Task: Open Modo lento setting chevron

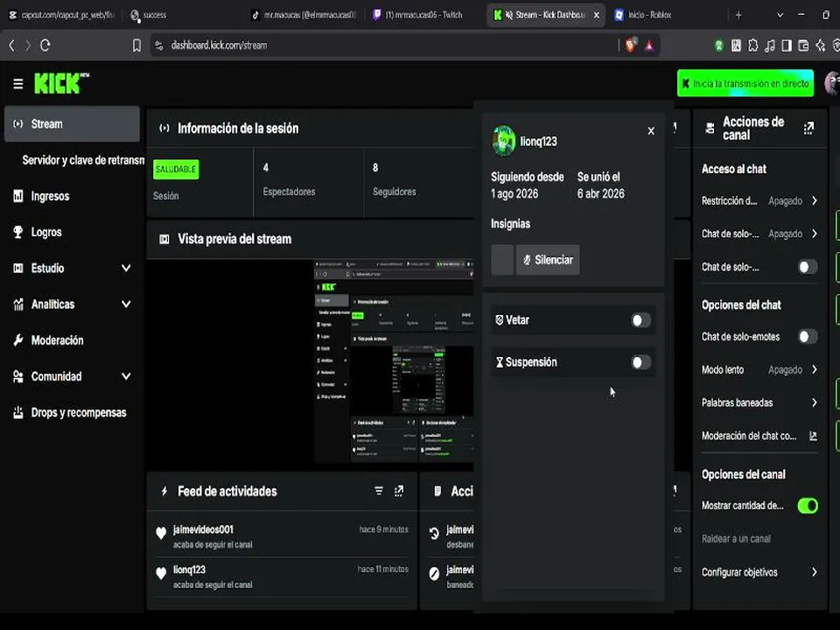Action: coord(815,369)
